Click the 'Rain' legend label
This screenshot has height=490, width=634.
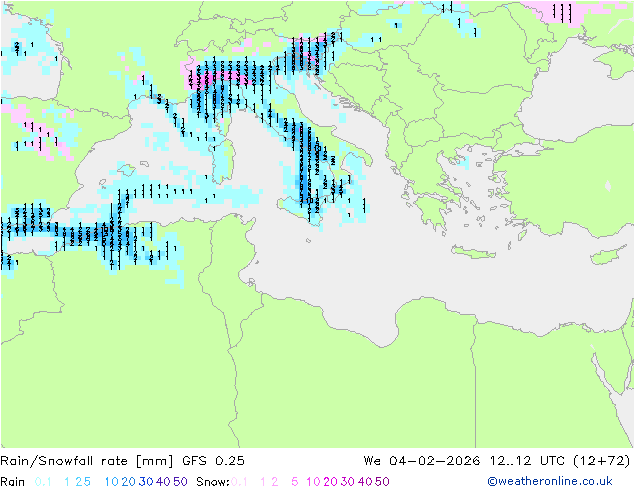(13, 482)
